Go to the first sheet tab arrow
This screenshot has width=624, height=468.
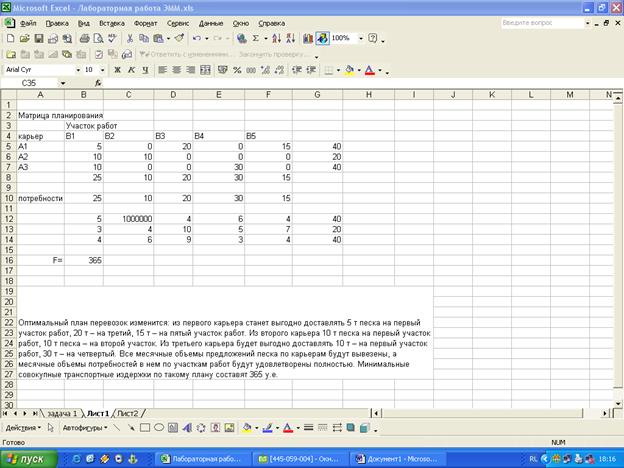tap(6, 413)
